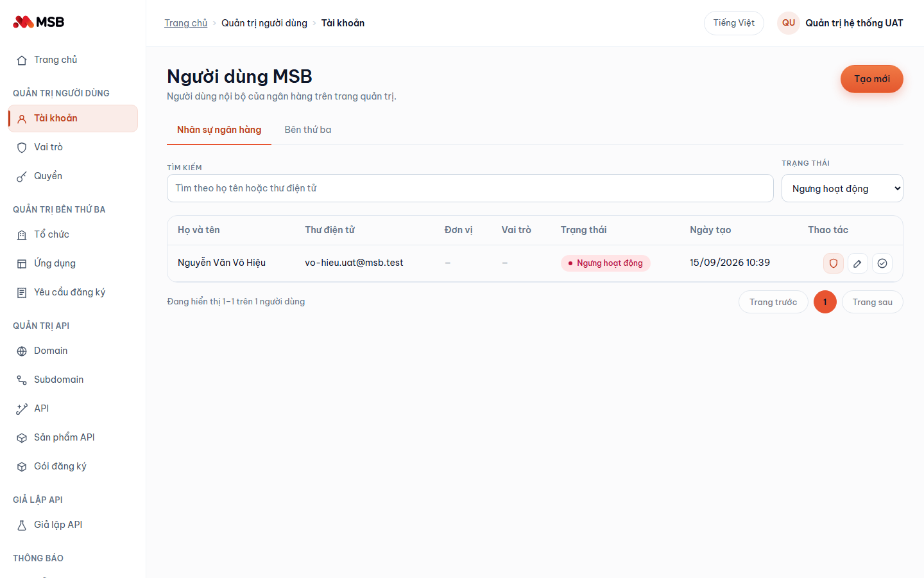This screenshot has height=578, width=924.
Task: Click the date 15/09/2026 10:39
Action: (730, 263)
